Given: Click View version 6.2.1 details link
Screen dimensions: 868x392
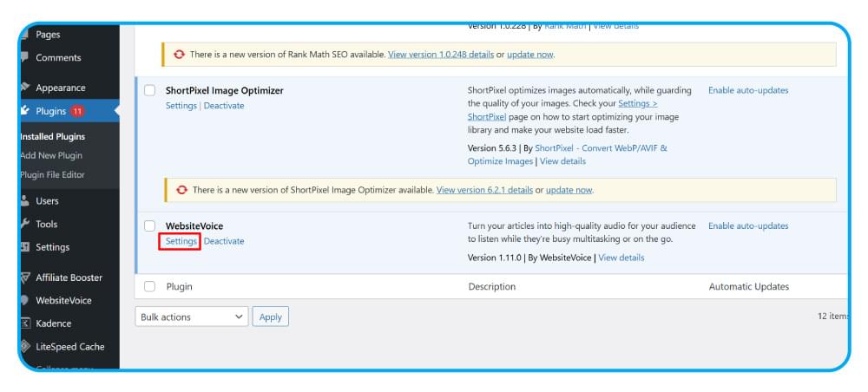Looking at the screenshot, I should [x=484, y=190].
